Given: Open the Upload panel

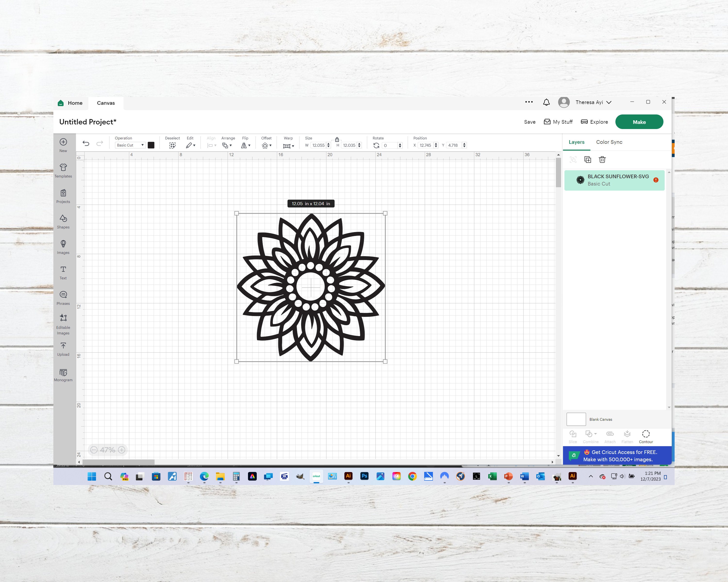Looking at the screenshot, I should pos(63,348).
